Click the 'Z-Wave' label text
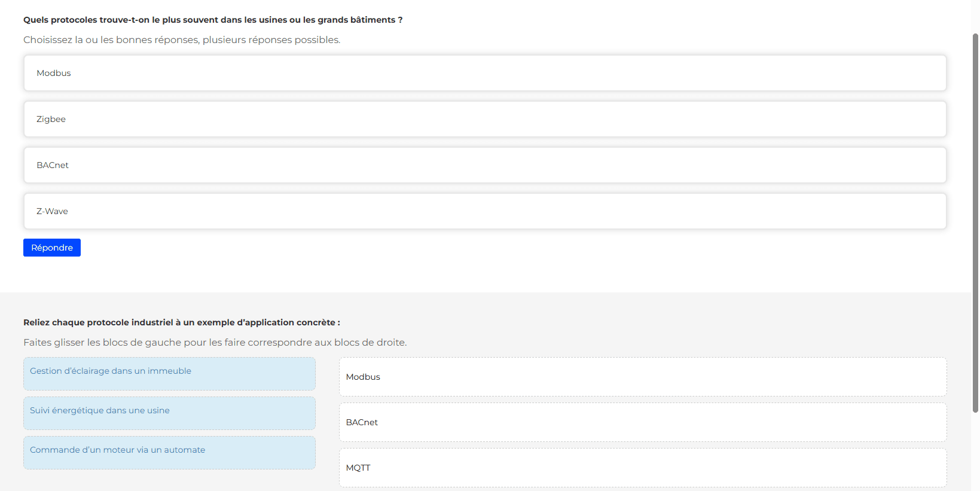Image resolution: width=980 pixels, height=491 pixels. [x=52, y=211]
